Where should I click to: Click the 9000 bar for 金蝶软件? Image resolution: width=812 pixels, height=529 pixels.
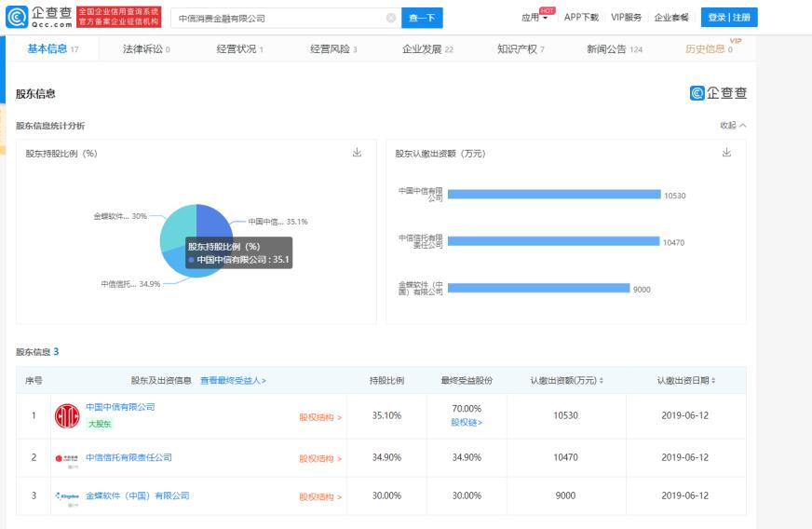[x=538, y=288]
